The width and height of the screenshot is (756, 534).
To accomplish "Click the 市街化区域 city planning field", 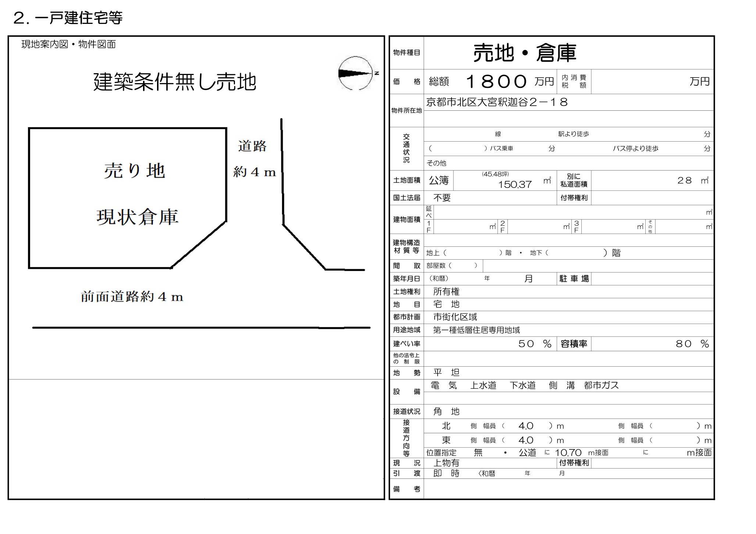I will coord(455,317).
